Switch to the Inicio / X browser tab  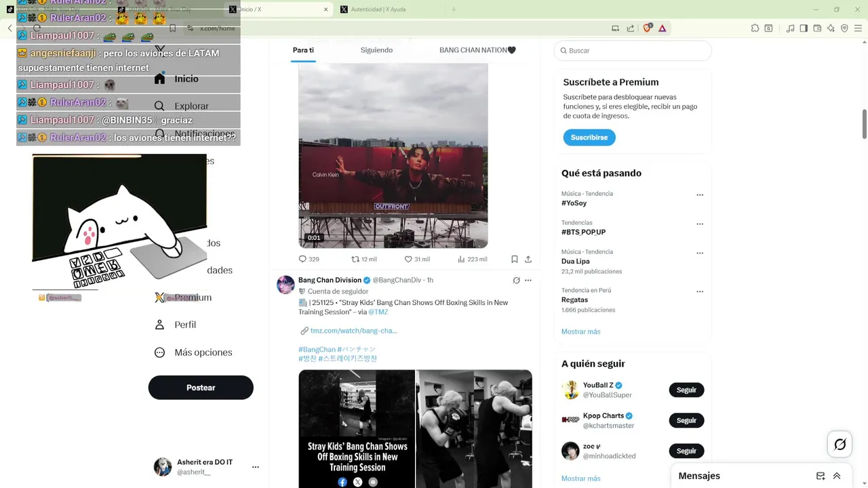pos(279,9)
